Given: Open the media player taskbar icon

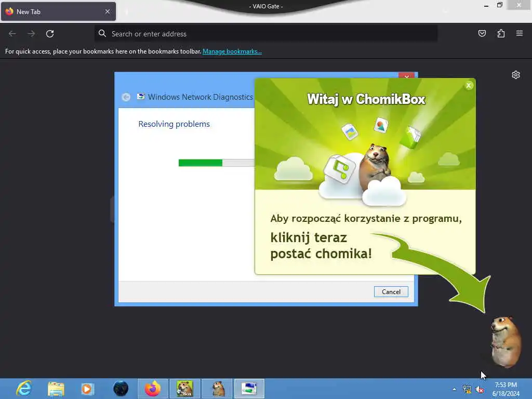Looking at the screenshot, I should (87, 389).
